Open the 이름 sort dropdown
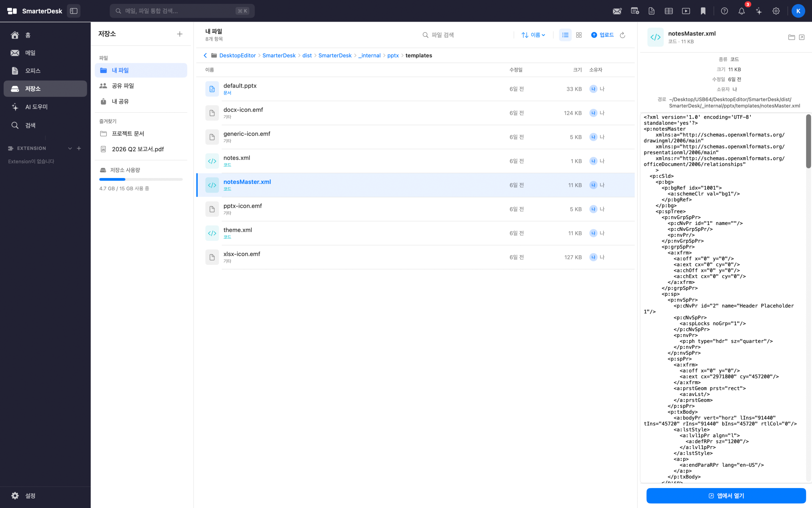This screenshot has width=812, height=508. [x=533, y=35]
